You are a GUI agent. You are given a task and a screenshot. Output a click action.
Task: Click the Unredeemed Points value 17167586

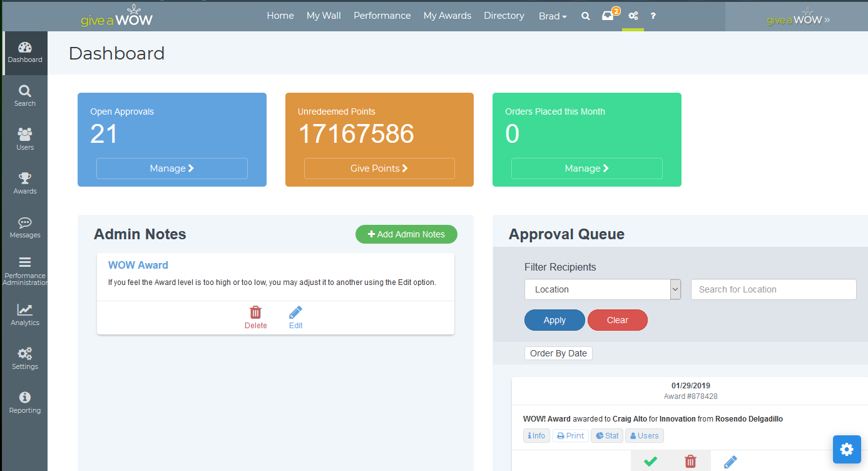click(356, 134)
